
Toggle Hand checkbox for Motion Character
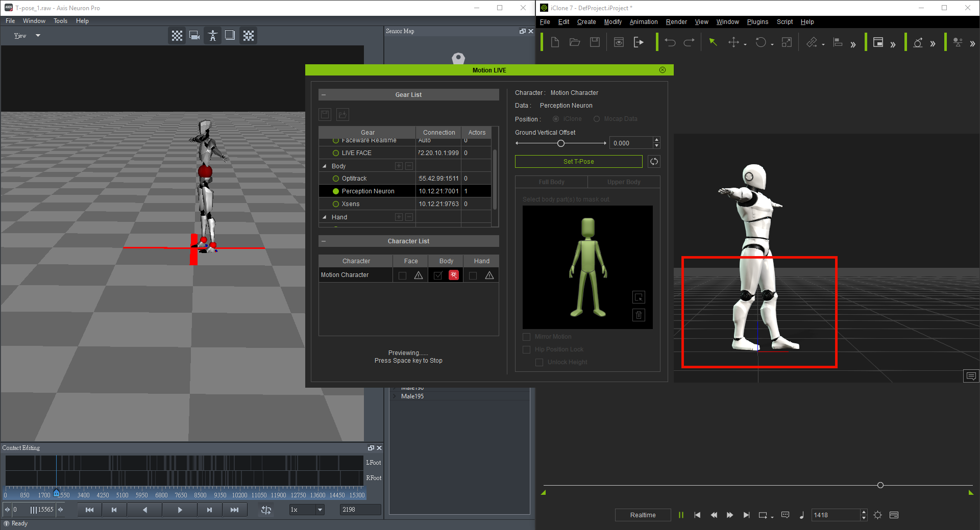coord(473,276)
